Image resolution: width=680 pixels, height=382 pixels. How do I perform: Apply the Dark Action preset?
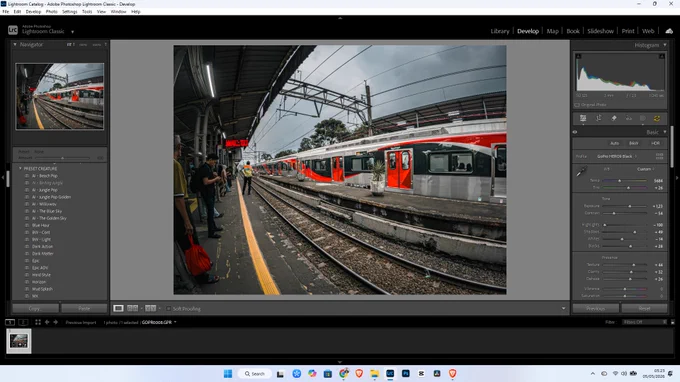pyautogui.click(x=42, y=246)
